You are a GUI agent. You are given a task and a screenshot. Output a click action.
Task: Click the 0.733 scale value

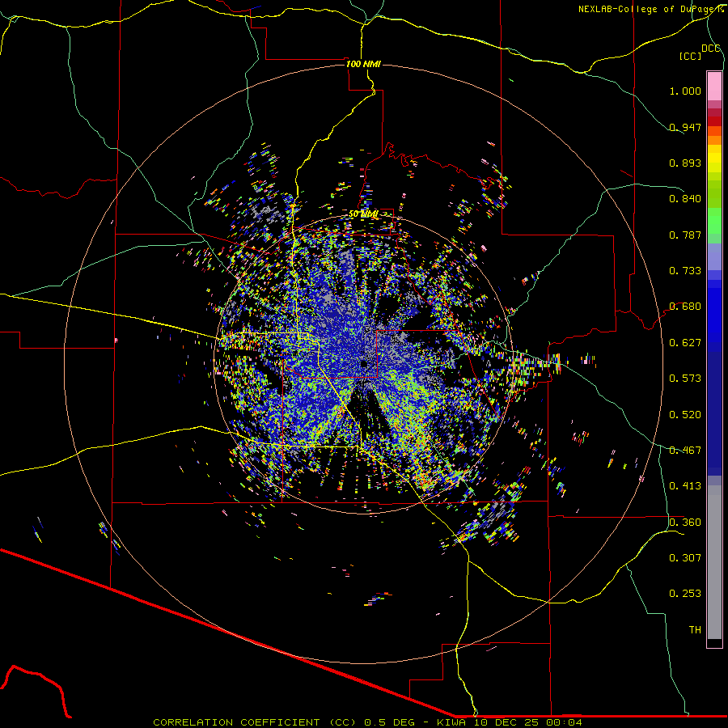coord(685,271)
